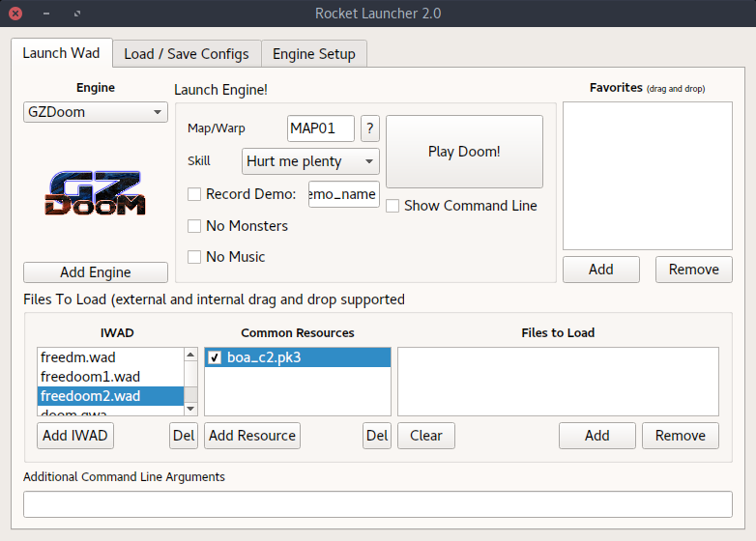Click the Favorites list box
The height and width of the screenshot is (541, 756).
click(648, 176)
